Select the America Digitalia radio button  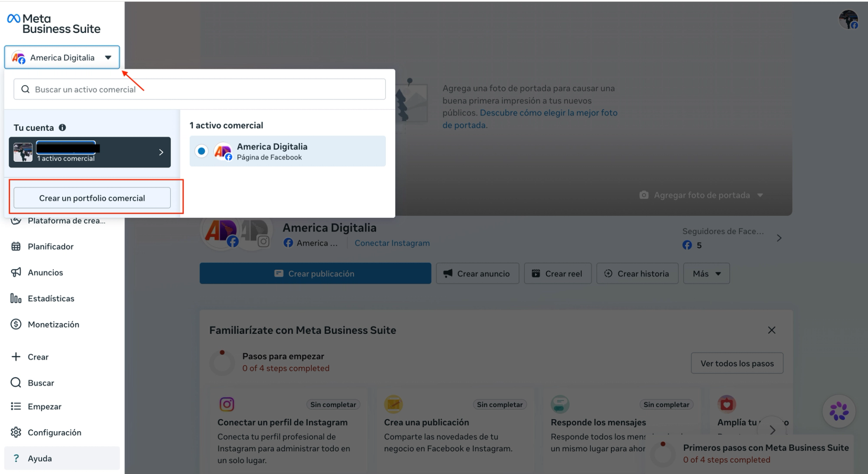[201, 151]
